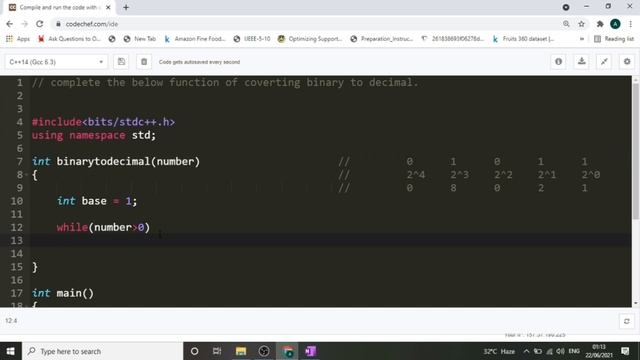Open OBS Studio from taskbar

point(264,351)
